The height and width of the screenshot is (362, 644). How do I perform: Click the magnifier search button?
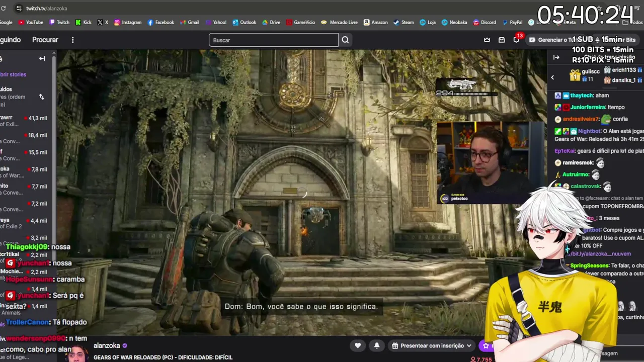345,40
